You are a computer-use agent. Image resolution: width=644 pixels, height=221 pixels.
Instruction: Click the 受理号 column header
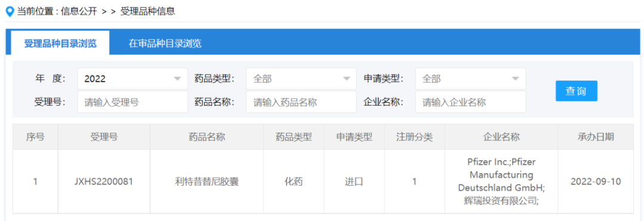click(104, 137)
